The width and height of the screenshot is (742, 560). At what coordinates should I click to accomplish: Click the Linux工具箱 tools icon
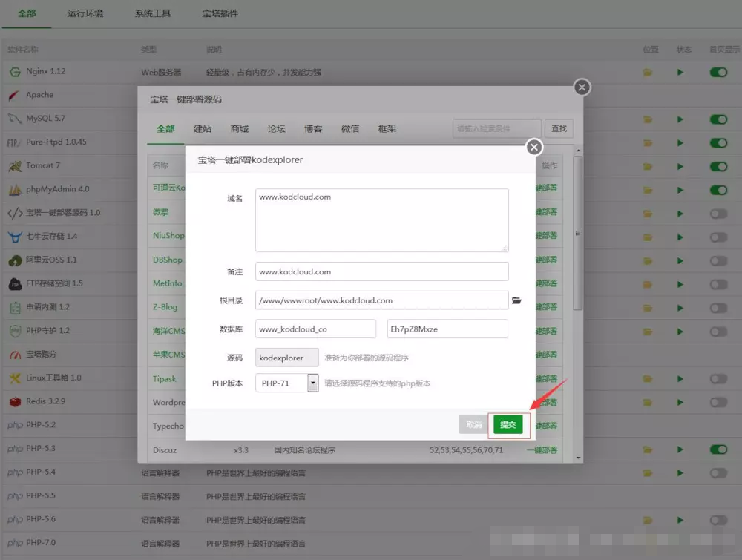click(15, 378)
